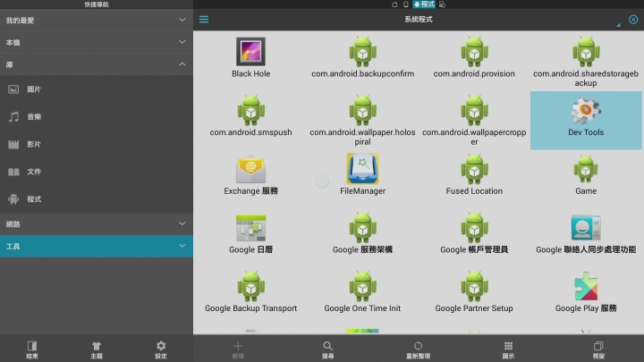Select com.android.sharedstoragebackup app
Viewport: 644px width, 362px height.
pos(586,62)
